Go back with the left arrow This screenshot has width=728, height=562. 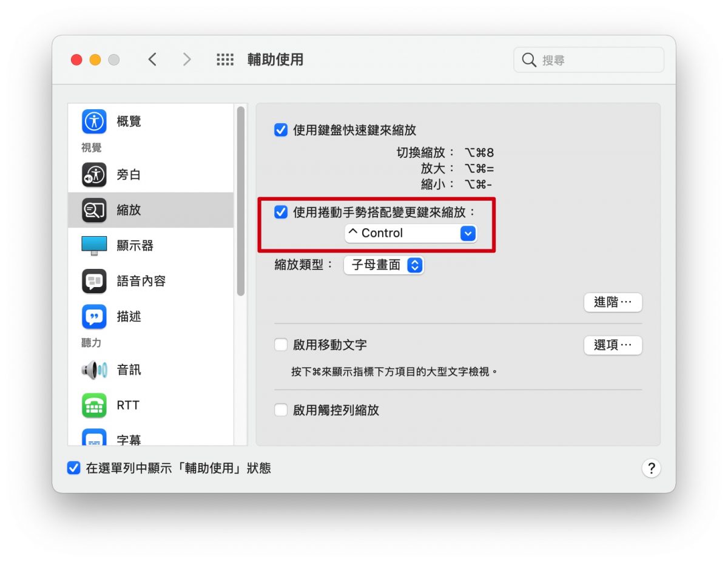point(152,59)
